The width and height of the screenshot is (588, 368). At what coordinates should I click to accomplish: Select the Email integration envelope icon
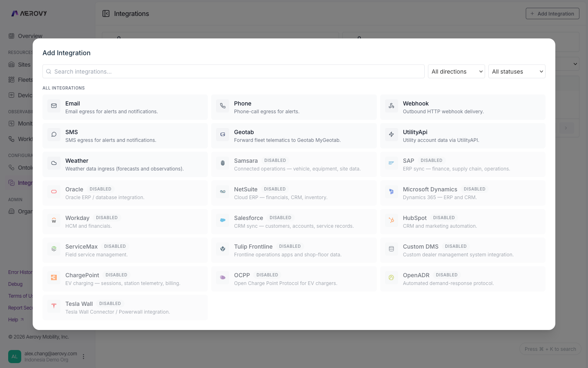click(54, 106)
